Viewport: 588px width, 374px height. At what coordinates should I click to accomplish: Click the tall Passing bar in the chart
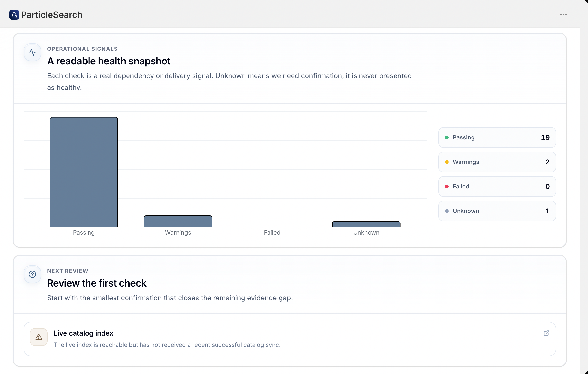click(84, 172)
